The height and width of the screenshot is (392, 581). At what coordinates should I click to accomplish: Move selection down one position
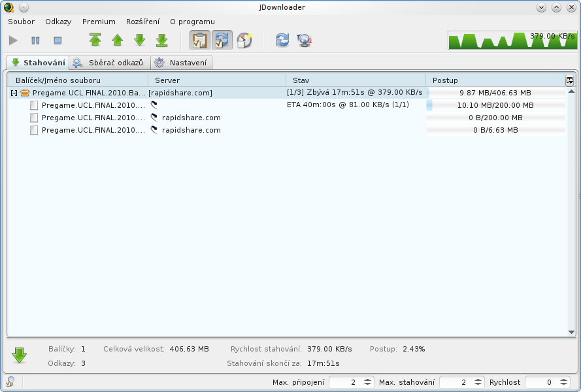pyautogui.click(x=140, y=40)
